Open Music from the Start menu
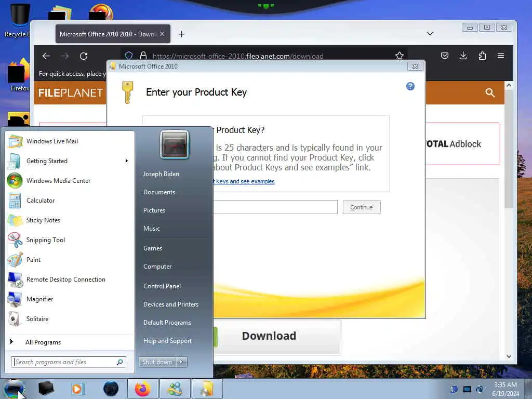Viewport: 532px width, 399px height. [152, 229]
